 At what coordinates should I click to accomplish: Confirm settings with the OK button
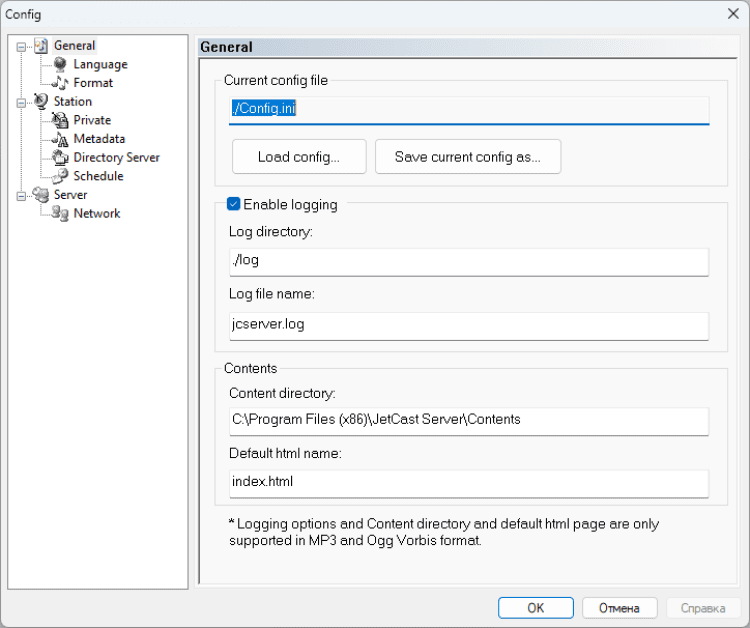tap(535, 608)
